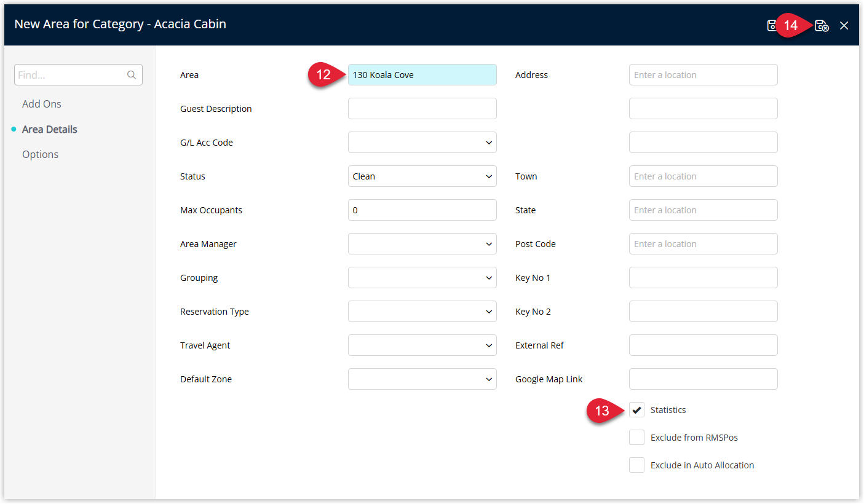Tick Exclude from RMSPos checkbox

pyautogui.click(x=636, y=438)
